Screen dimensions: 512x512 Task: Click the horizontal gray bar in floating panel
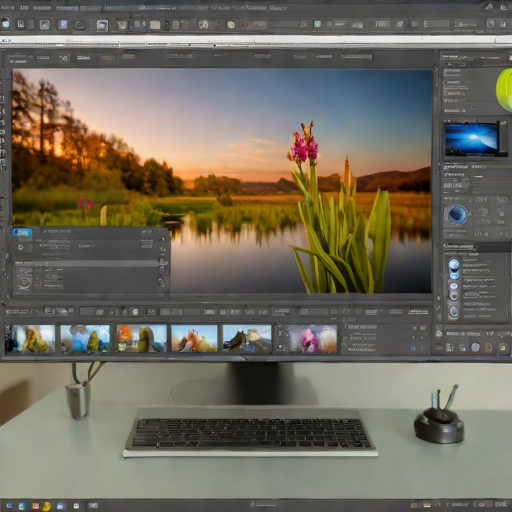pos(87,264)
